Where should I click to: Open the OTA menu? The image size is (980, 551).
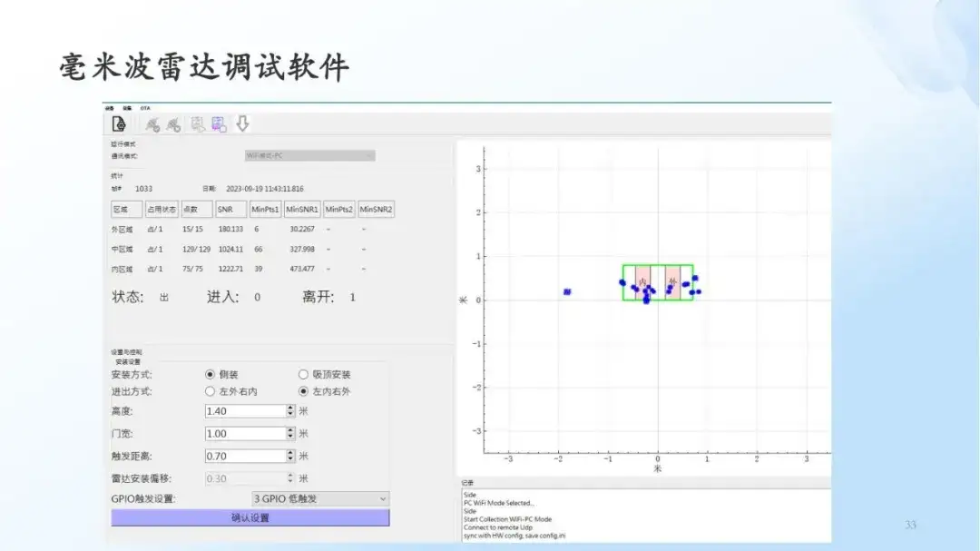click(145, 108)
